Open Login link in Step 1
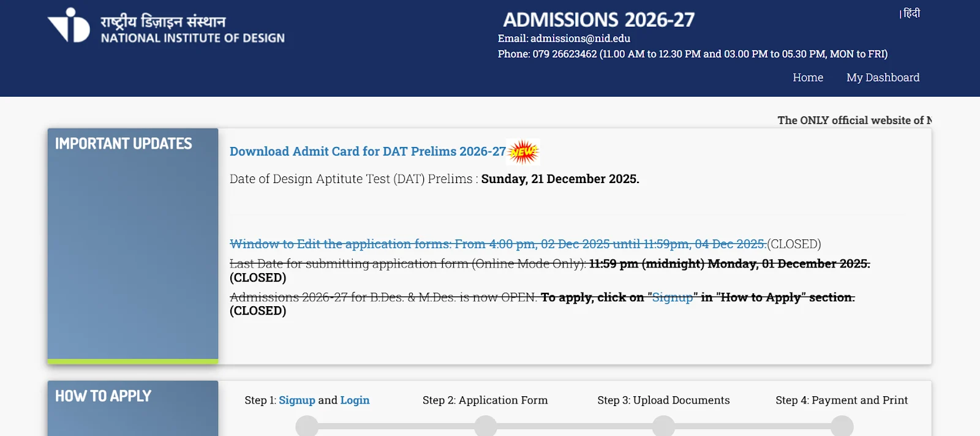 [355, 400]
